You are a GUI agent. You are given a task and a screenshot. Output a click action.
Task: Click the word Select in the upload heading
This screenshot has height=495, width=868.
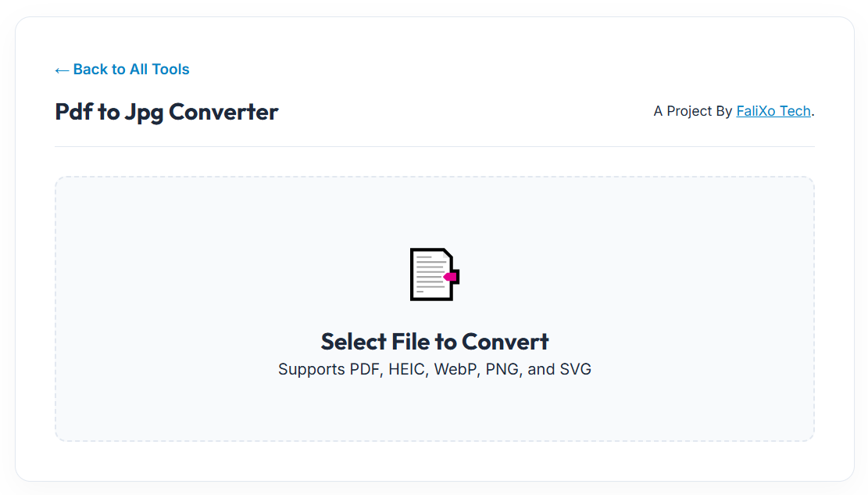tap(354, 342)
